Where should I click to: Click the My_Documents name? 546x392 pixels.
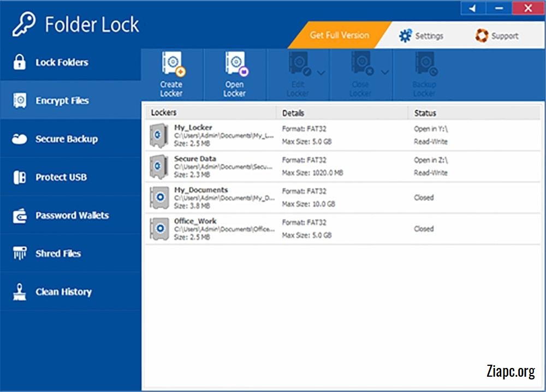click(x=201, y=190)
